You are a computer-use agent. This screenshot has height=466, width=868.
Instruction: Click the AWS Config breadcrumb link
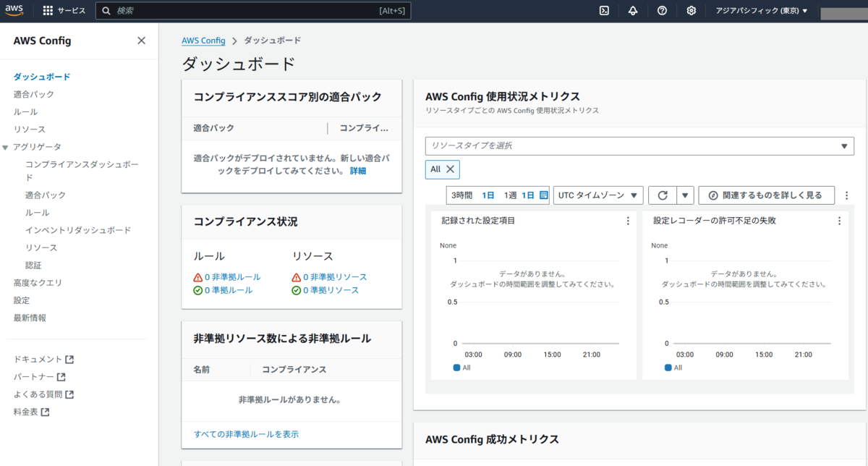[x=203, y=41]
